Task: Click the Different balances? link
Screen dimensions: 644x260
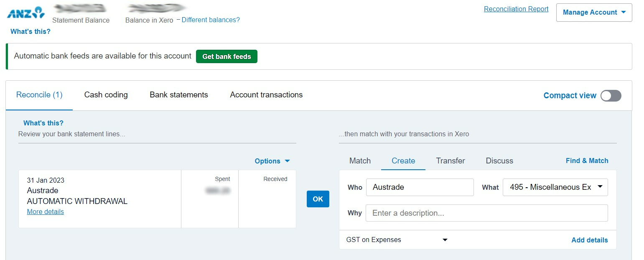Action: pyautogui.click(x=211, y=20)
